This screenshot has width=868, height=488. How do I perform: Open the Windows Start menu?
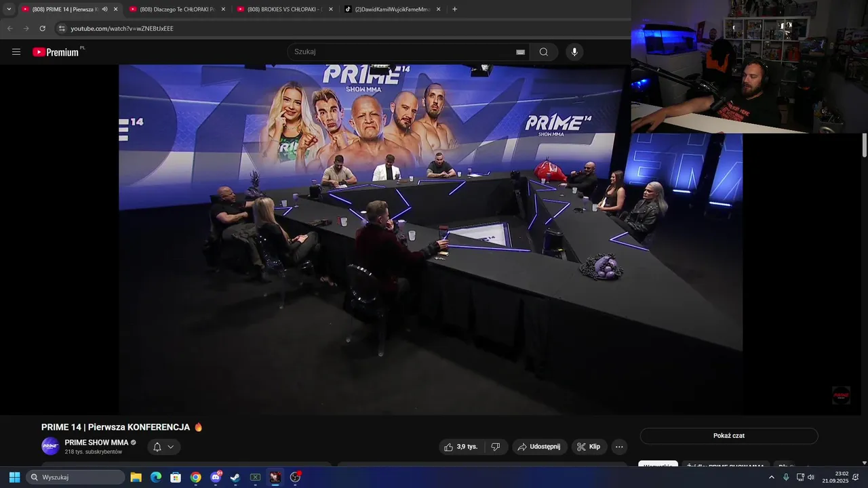14,477
